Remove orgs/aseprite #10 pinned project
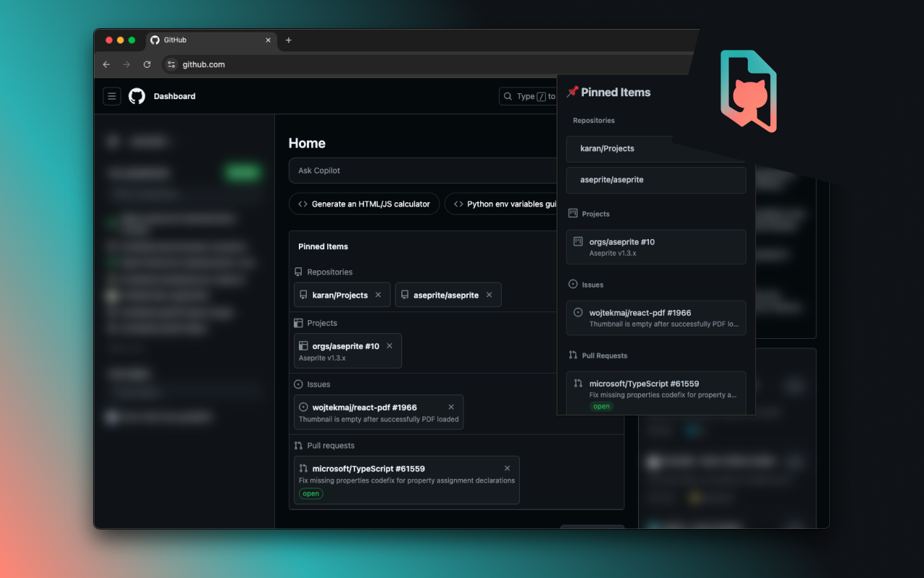924x578 pixels. pos(390,346)
